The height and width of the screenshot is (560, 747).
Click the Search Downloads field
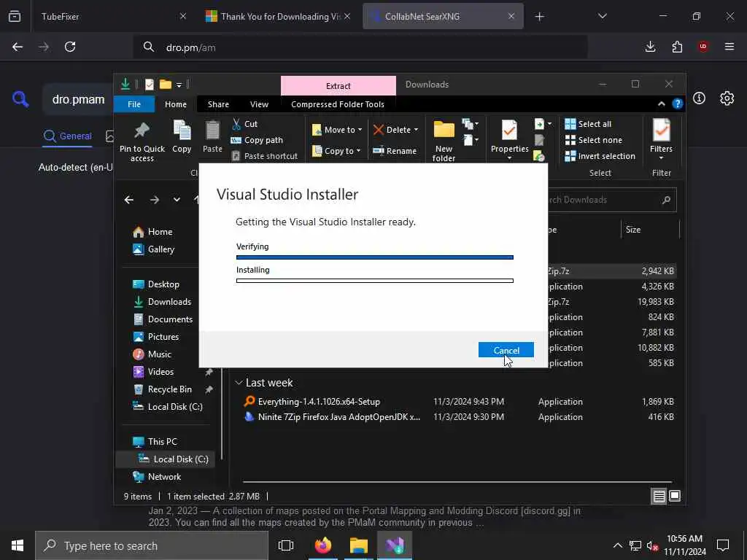pos(612,200)
